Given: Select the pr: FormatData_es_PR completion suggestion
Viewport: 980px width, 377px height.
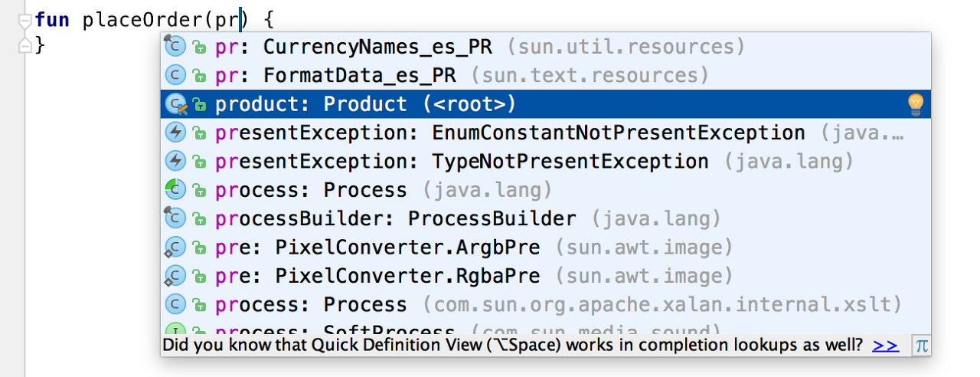Looking at the screenshot, I should click(x=545, y=75).
